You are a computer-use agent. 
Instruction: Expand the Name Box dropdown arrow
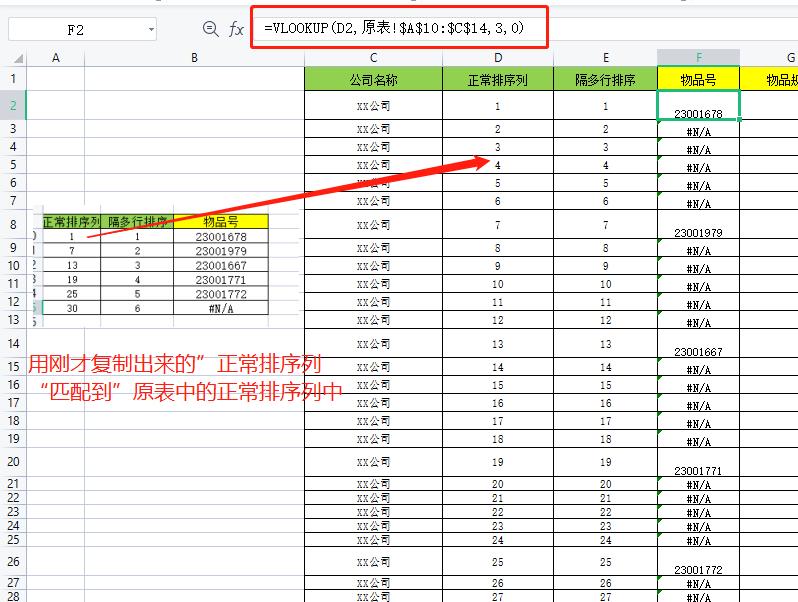(x=151, y=30)
